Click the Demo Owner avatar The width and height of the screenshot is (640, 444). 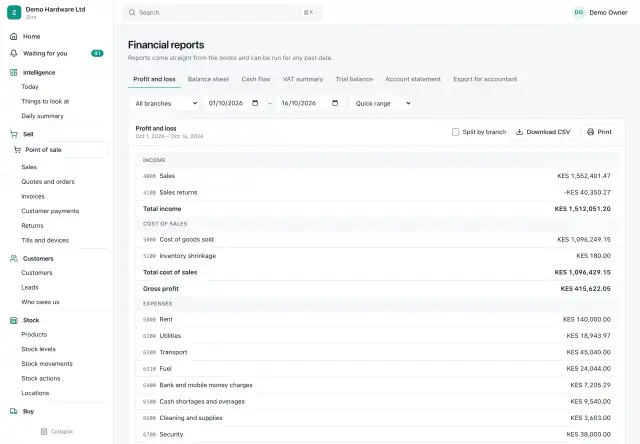tap(578, 13)
